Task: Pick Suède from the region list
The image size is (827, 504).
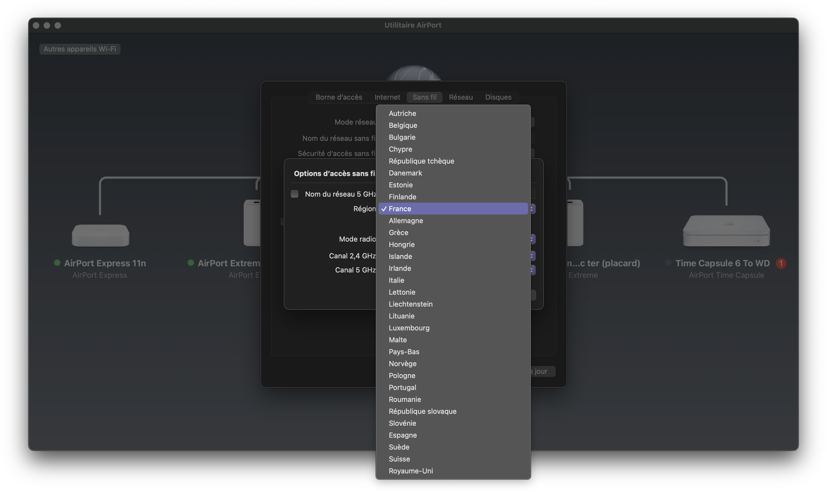Action: point(453,447)
